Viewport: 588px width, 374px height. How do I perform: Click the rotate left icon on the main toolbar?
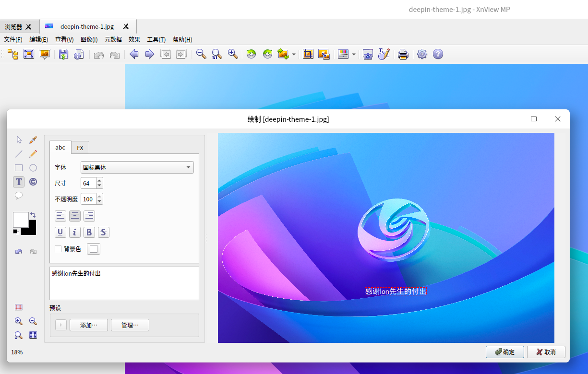[x=251, y=54]
